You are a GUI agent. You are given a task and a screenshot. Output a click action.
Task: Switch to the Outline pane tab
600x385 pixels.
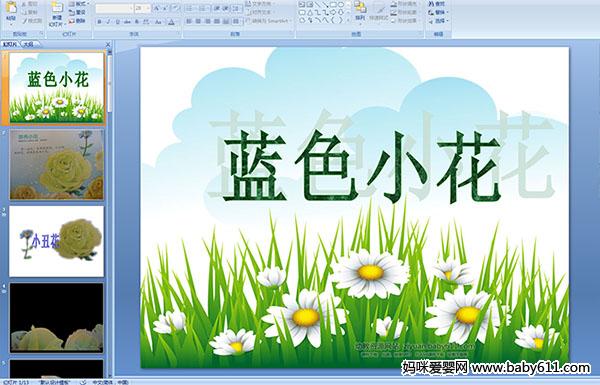(x=29, y=44)
